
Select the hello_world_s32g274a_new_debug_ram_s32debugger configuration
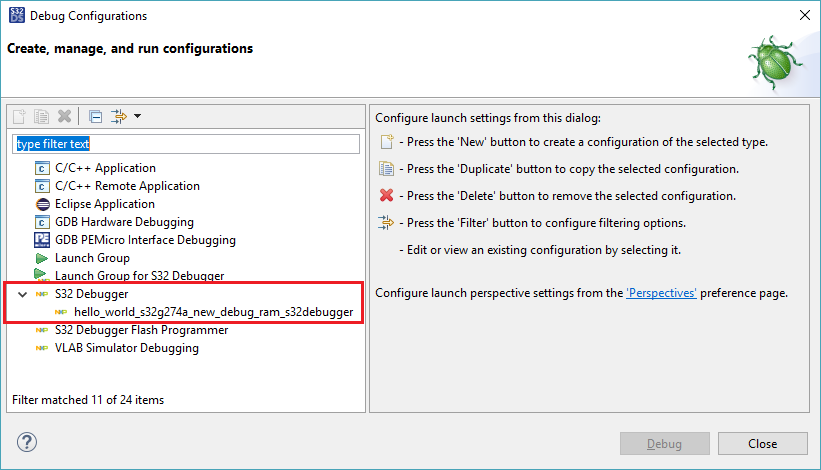(x=213, y=312)
